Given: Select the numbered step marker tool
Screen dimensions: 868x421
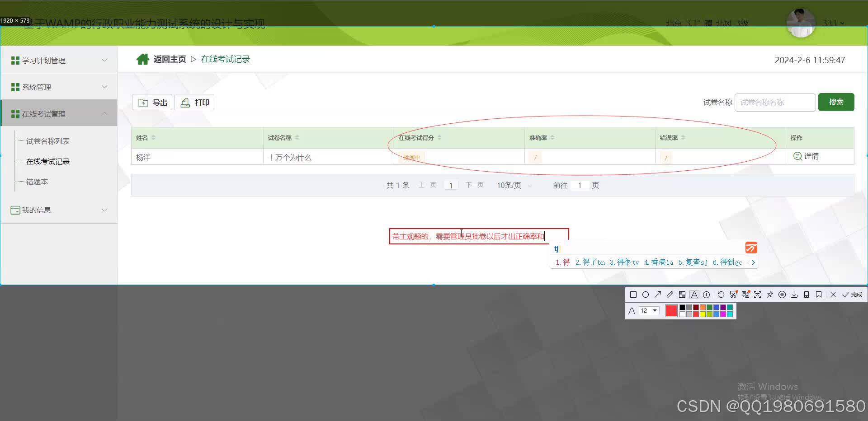Looking at the screenshot, I should [706, 295].
